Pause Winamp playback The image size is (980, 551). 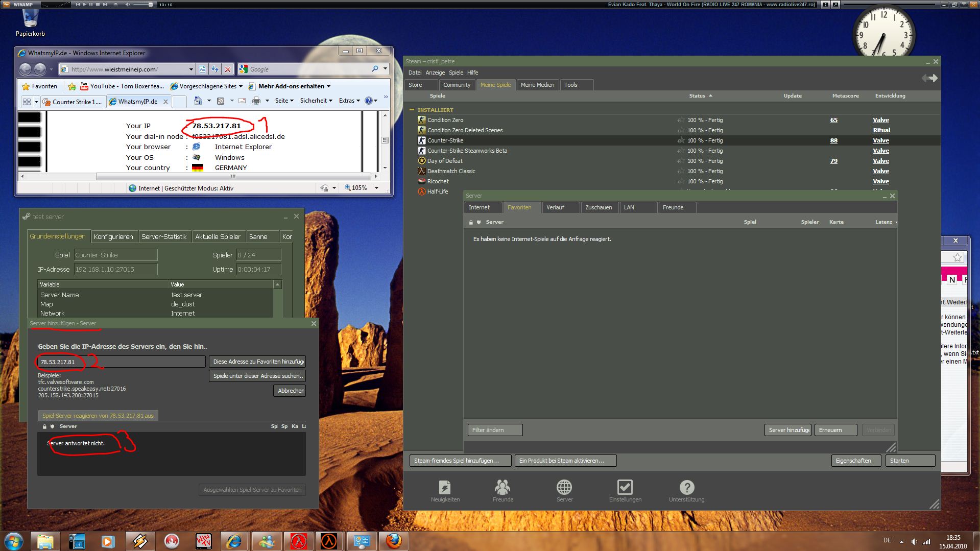click(91, 4)
